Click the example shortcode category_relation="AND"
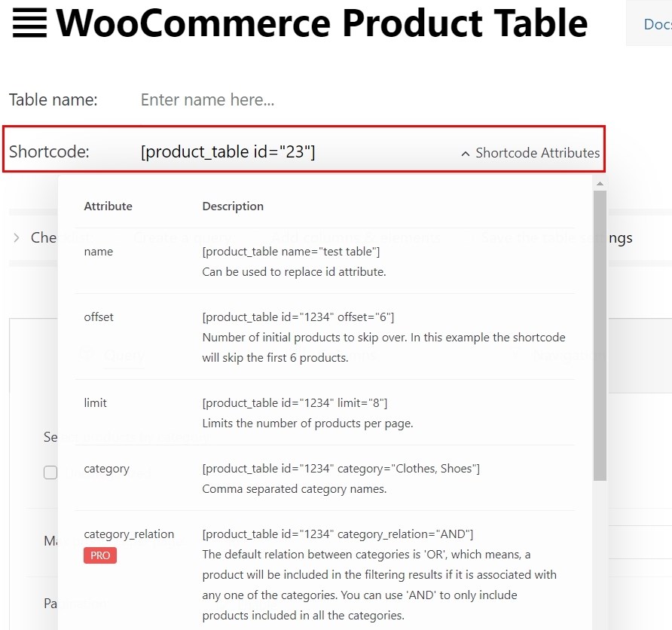The image size is (672, 630). tap(338, 534)
